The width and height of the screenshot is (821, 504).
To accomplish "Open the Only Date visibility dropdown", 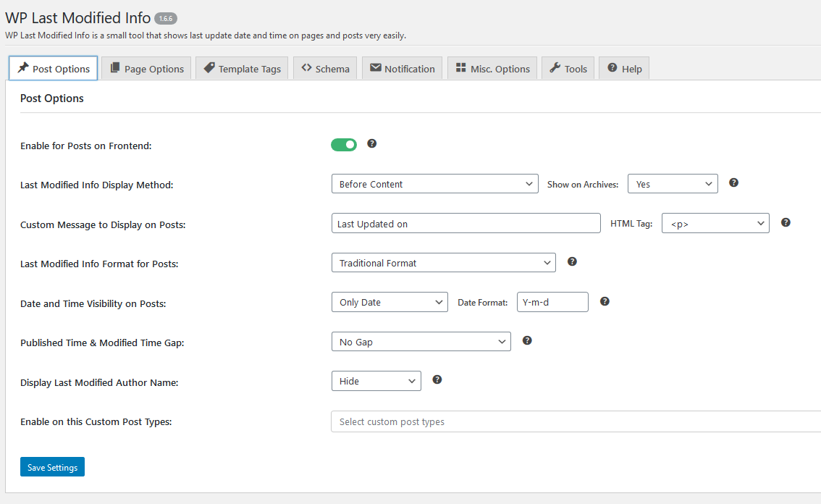I will [x=390, y=302].
